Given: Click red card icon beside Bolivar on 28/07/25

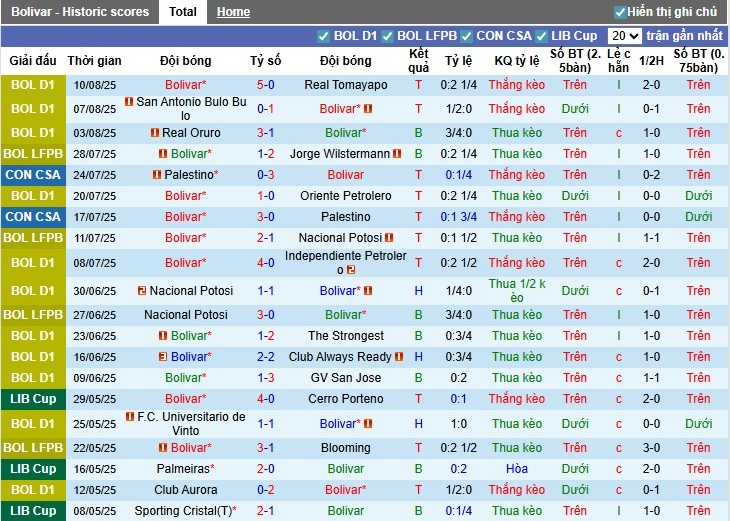Looking at the screenshot, I should tap(162, 153).
